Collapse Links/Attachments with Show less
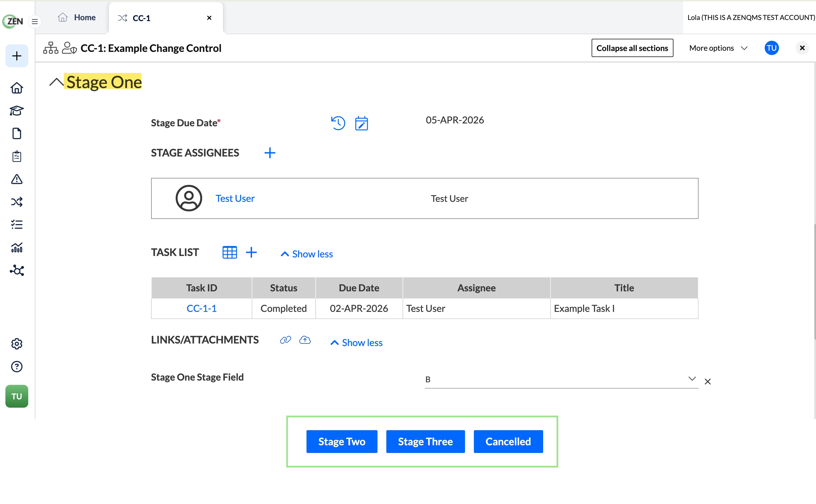The width and height of the screenshot is (816, 504). 356,343
